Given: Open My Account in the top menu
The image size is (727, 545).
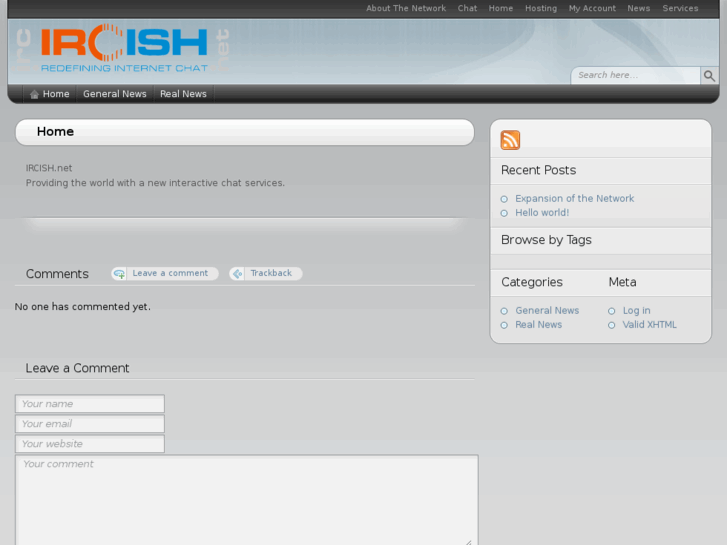Looking at the screenshot, I should 592,8.
